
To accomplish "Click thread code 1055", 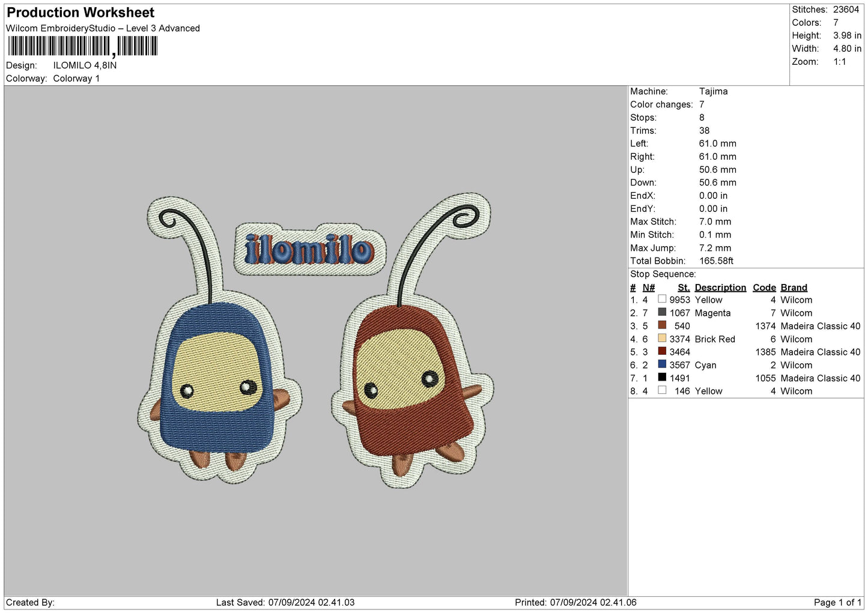I will (x=765, y=378).
